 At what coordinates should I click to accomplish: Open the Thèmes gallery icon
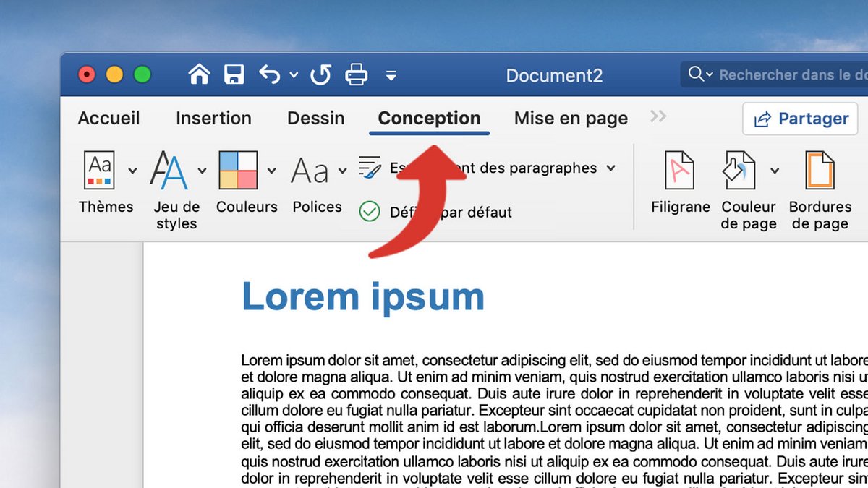pyautogui.click(x=100, y=170)
